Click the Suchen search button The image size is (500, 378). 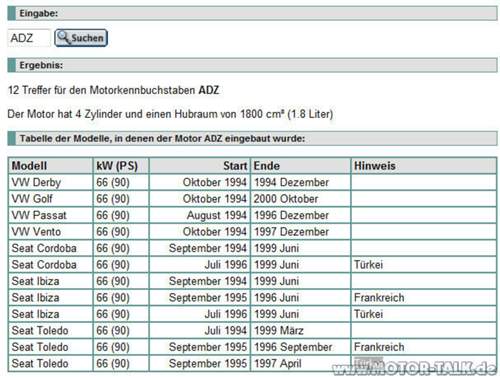(x=81, y=38)
